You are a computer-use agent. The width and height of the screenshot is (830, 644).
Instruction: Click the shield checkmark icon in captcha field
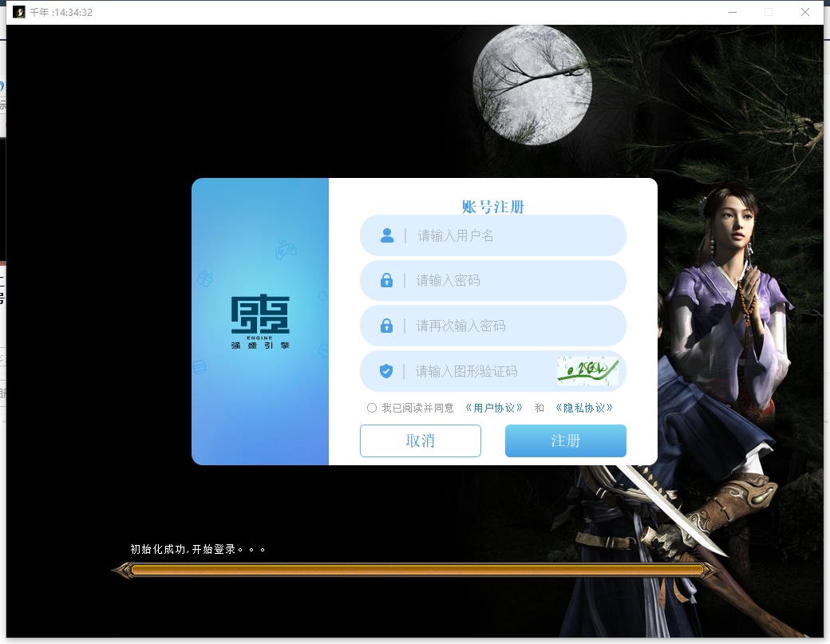tap(387, 371)
